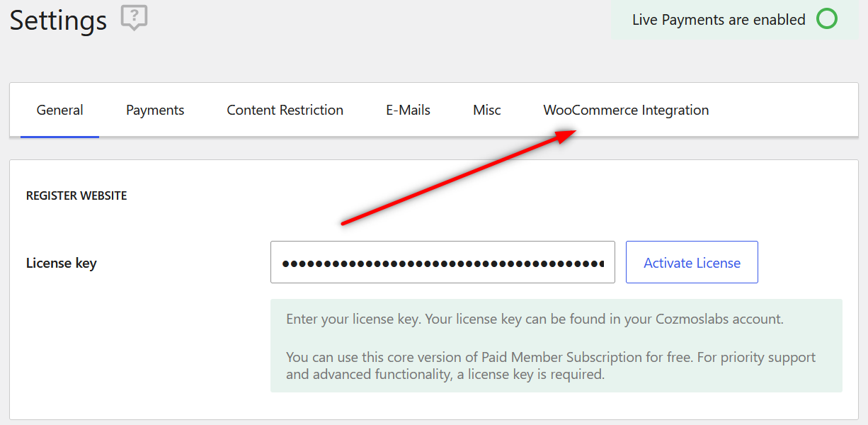The width and height of the screenshot is (868, 425).
Task: Switch to the Payments tab
Action: click(x=154, y=110)
